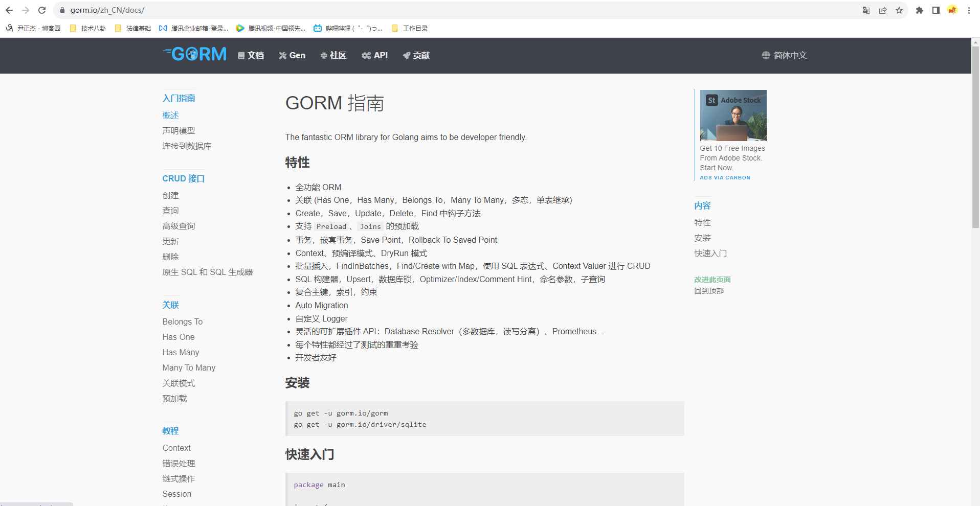Click the Adobe Stock ad thumbnail
The height and width of the screenshot is (506, 980).
click(x=733, y=116)
